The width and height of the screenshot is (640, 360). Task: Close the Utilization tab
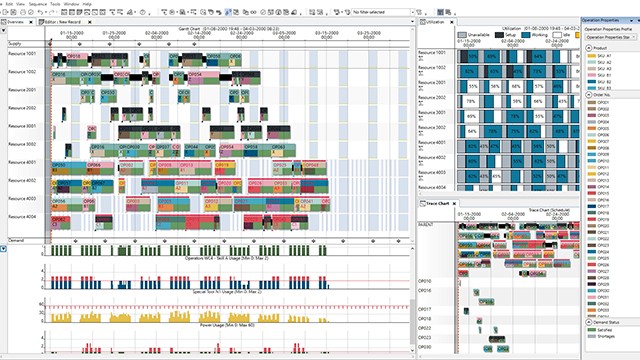pyautogui.click(x=452, y=22)
